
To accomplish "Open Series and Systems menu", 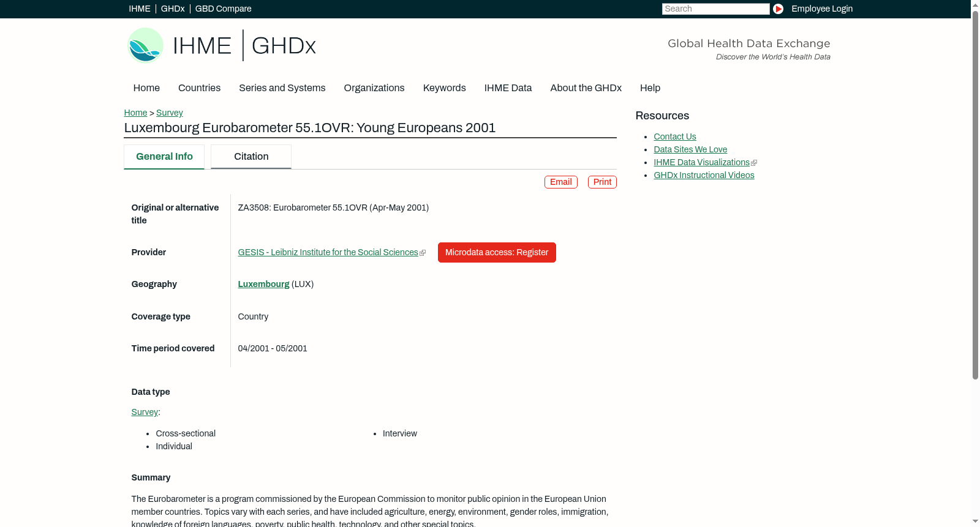I will [282, 88].
